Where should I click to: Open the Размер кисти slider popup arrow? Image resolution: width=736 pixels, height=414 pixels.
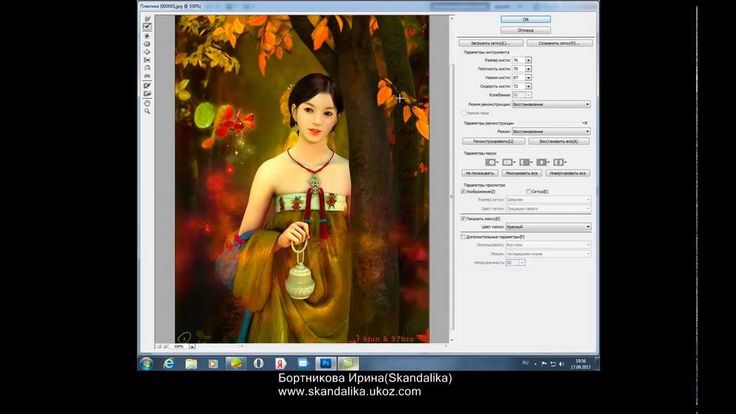[x=529, y=60]
